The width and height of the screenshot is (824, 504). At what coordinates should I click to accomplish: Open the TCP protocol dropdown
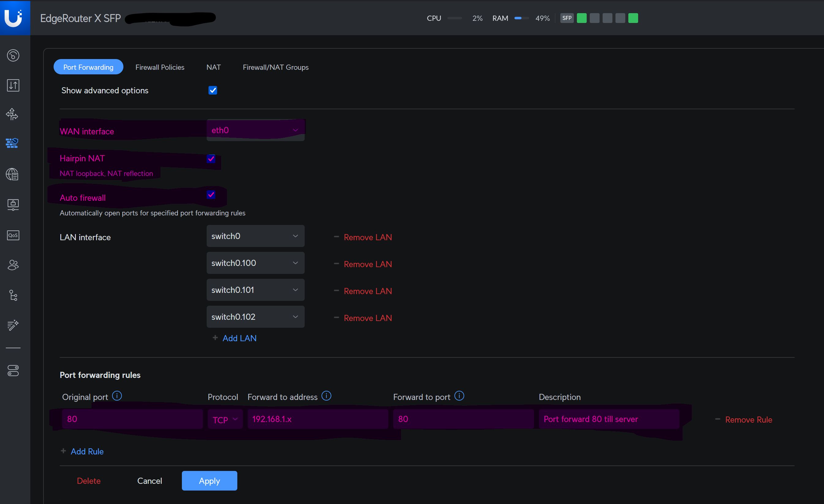[x=225, y=420]
